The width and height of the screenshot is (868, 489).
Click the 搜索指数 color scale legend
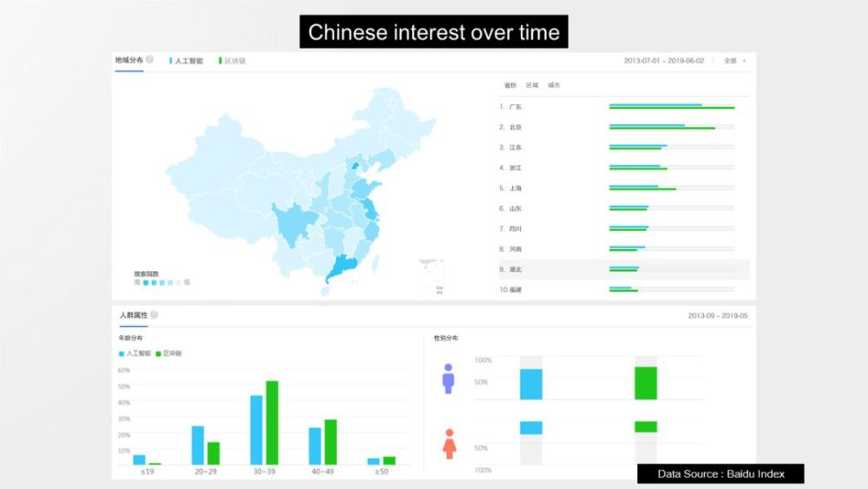[x=161, y=279]
